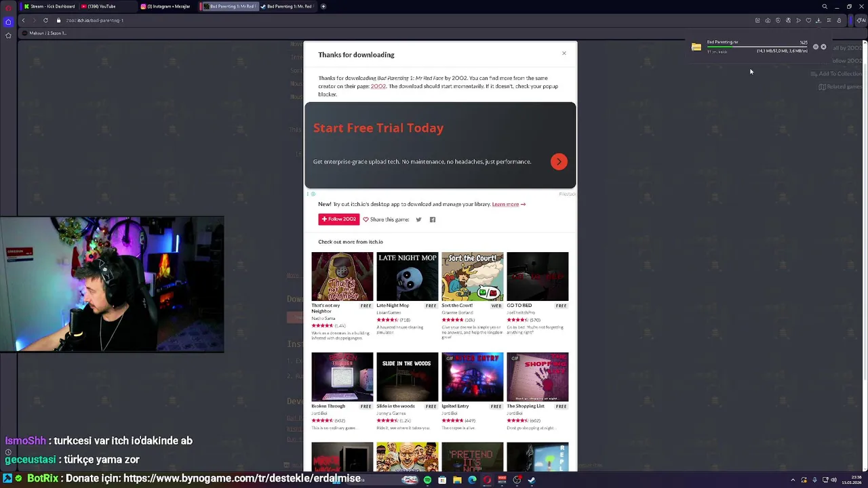
Task: Open the easy setup sliders icon
Action: 829,20
